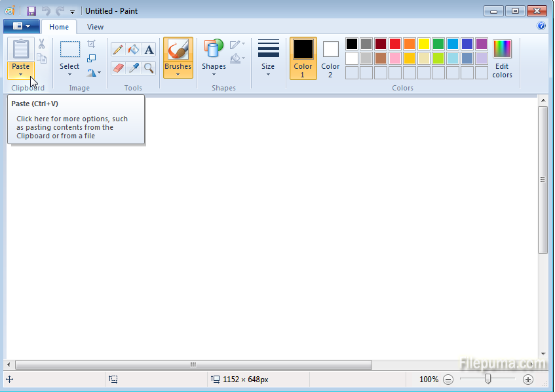Screen dimensions: 555x392
Task: Expand the Paste dropdown arrow
Action: [21, 74]
